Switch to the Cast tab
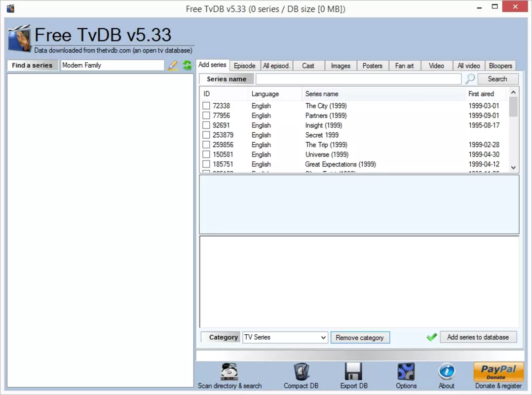Image resolution: width=532 pixels, height=395 pixels. pos(308,66)
